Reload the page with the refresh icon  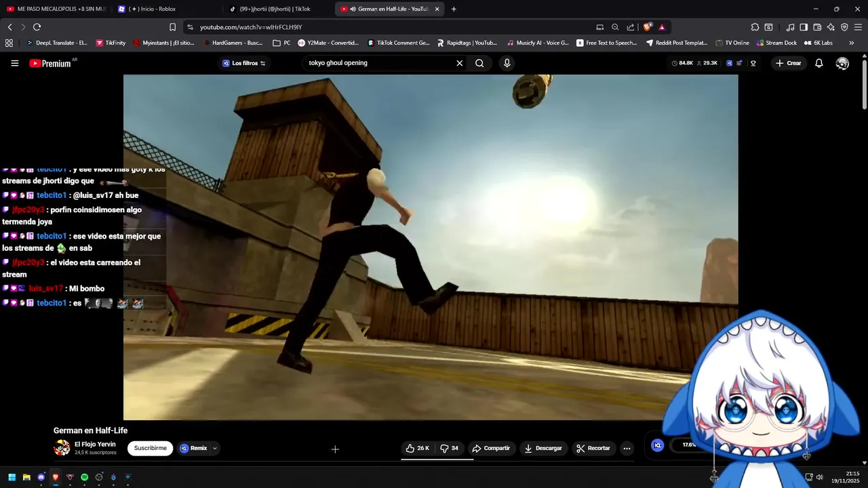coord(37,27)
